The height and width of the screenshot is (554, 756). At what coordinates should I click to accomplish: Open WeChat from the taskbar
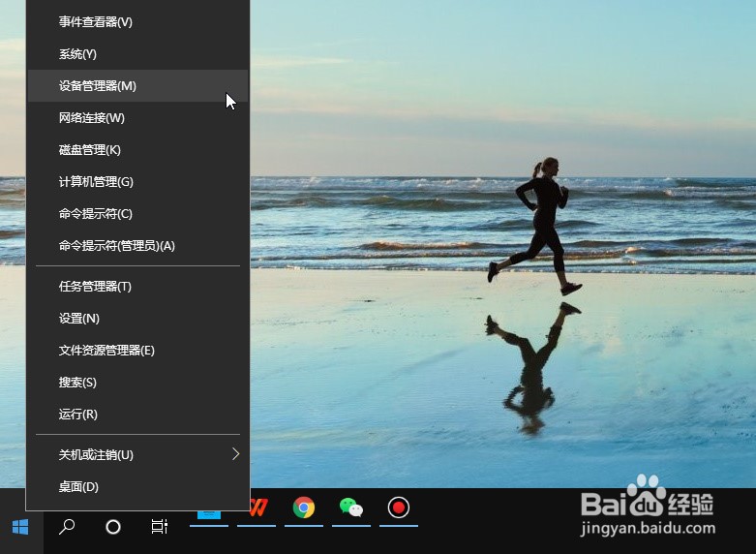point(351,508)
